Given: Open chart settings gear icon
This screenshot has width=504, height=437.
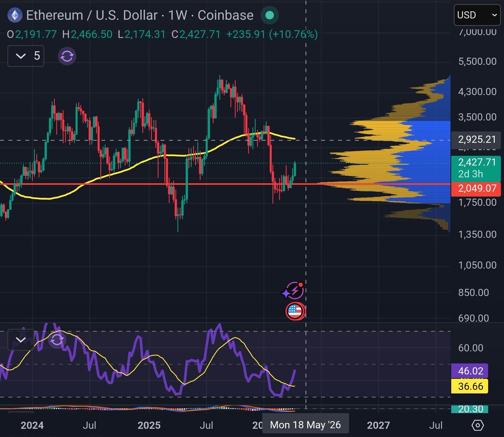Looking at the screenshot, I should [x=478, y=425].
